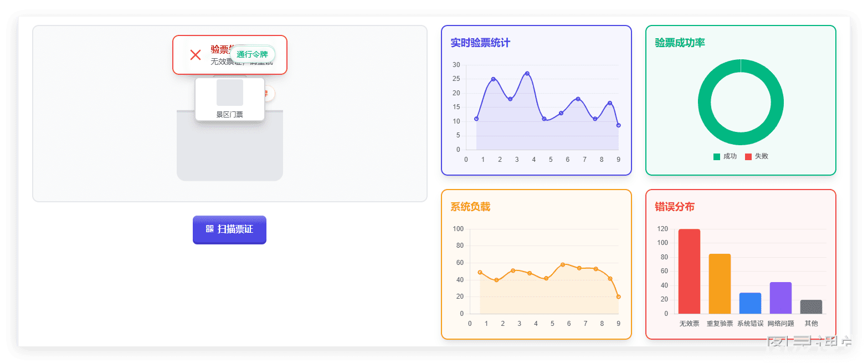Click the green legend color square
This screenshot has width=868, height=363.
717,156
